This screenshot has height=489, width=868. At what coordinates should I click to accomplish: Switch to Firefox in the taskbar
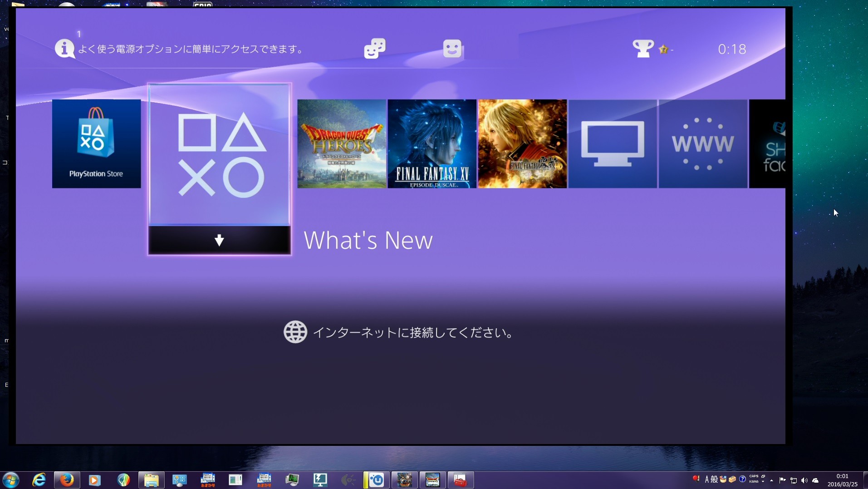coord(67,480)
